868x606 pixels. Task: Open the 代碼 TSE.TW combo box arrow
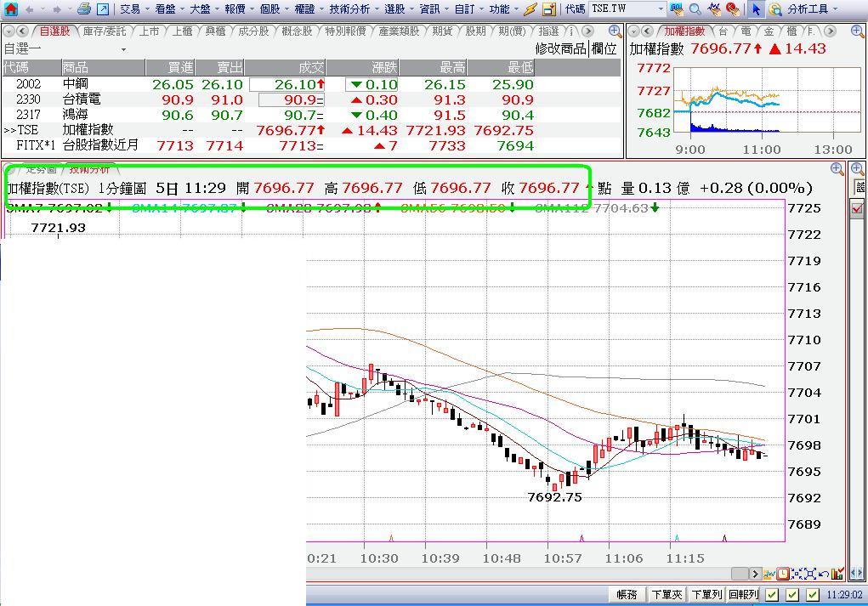[x=661, y=8]
